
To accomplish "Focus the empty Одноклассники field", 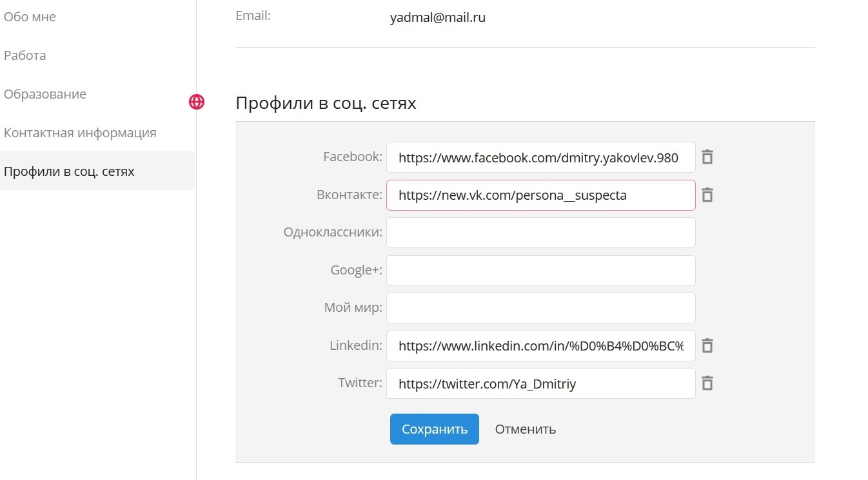I will (x=540, y=233).
